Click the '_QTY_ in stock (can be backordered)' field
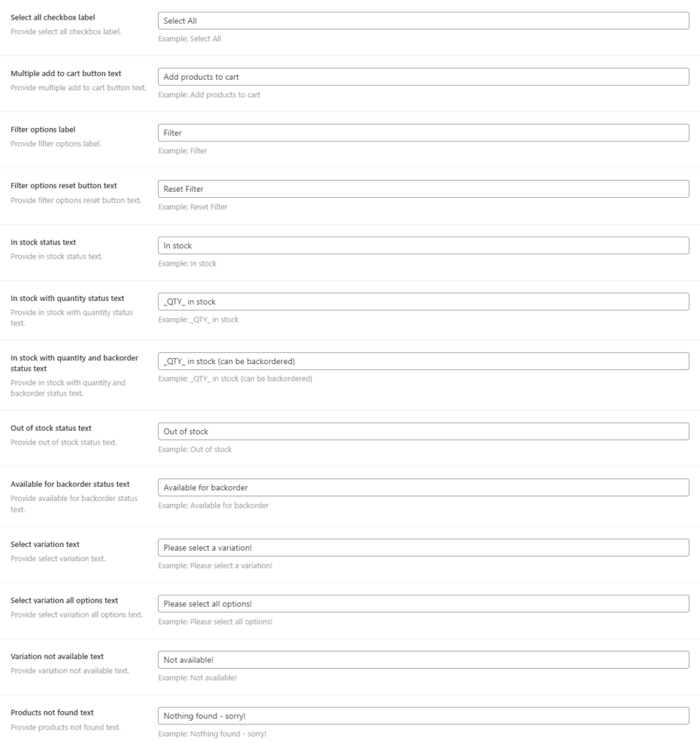This screenshot has width=700, height=750. point(423,361)
